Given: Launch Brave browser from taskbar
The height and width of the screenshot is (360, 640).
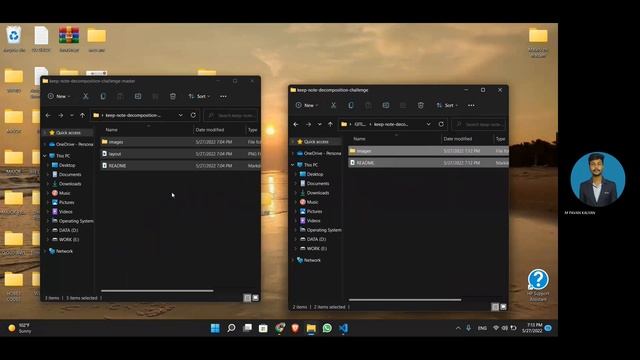Looking at the screenshot, I should [x=295, y=328].
